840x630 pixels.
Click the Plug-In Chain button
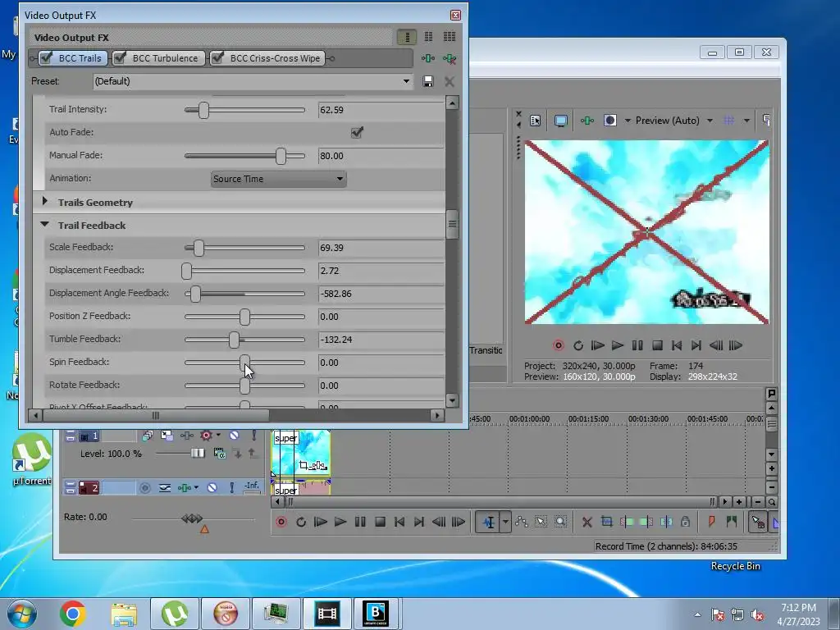(x=427, y=58)
